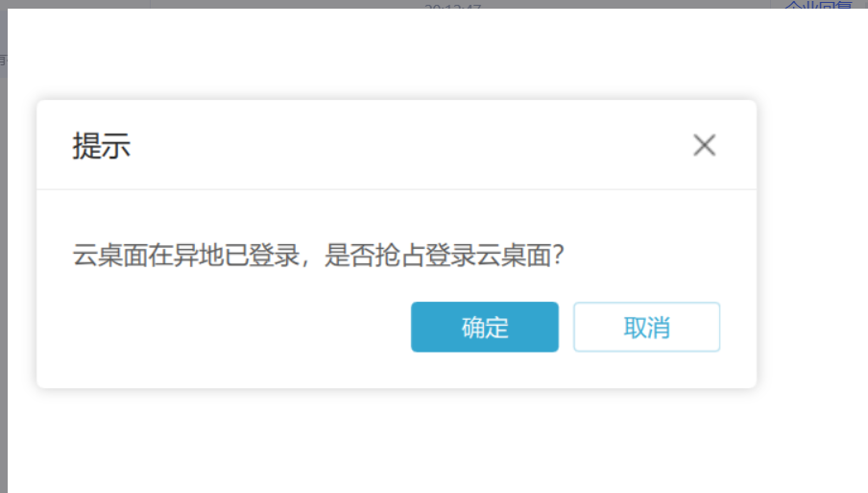Tap the gray X beside the 提示 title

pyautogui.click(x=704, y=145)
